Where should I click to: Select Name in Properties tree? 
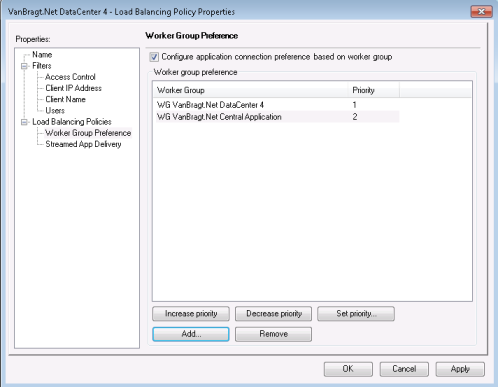click(42, 55)
